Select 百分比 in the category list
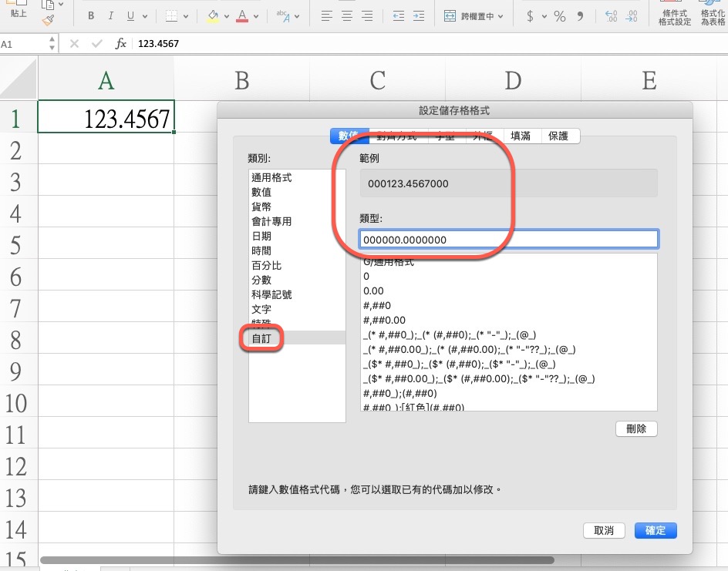The width and height of the screenshot is (728, 571). (267, 265)
